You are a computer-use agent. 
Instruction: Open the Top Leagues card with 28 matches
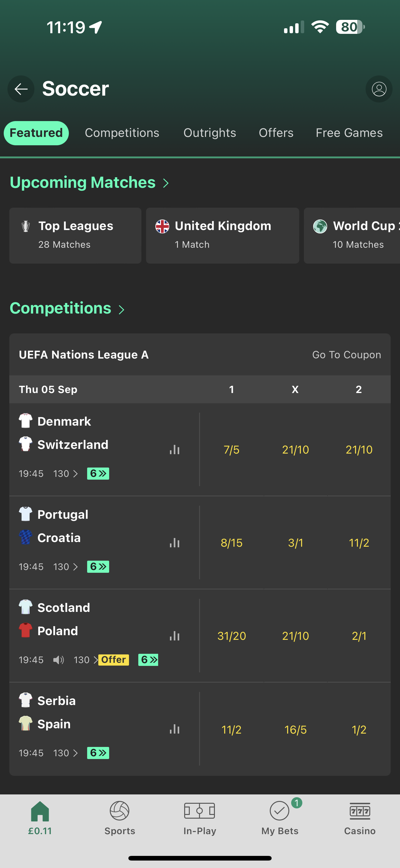coord(75,235)
